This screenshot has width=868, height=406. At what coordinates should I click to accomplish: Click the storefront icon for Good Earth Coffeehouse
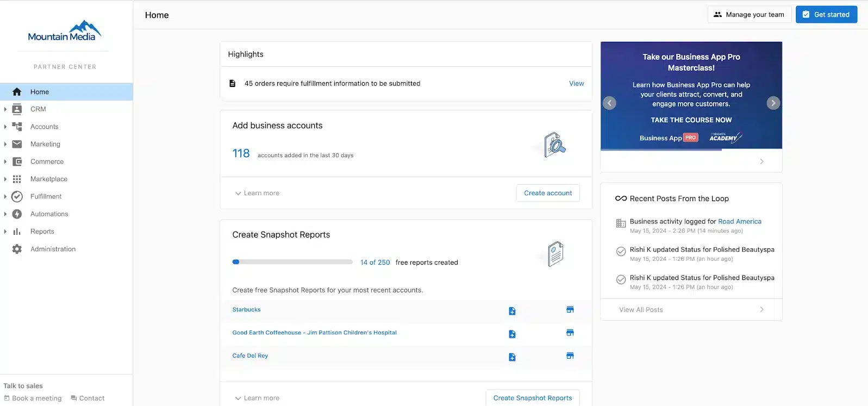pyautogui.click(x=570, y=333)
